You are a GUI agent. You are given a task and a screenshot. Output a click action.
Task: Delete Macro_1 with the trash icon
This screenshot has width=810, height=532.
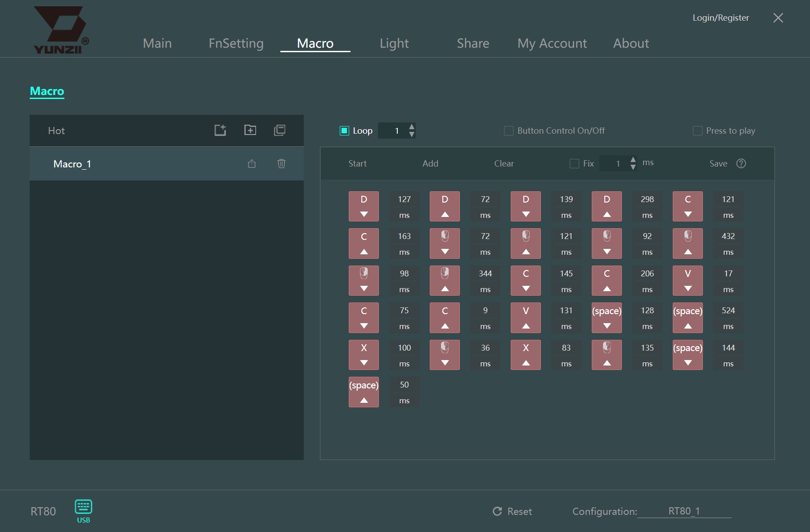coord(281,163)
